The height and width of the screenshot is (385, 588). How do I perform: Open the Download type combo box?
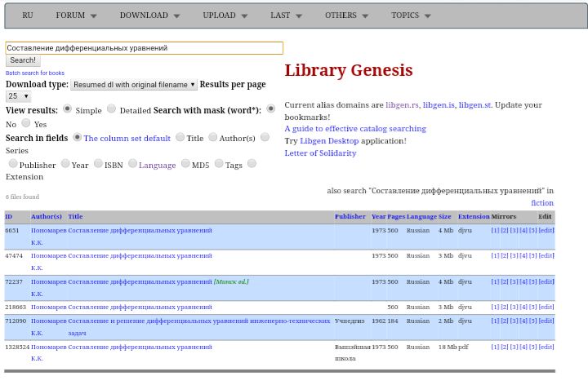coord(134,85)
